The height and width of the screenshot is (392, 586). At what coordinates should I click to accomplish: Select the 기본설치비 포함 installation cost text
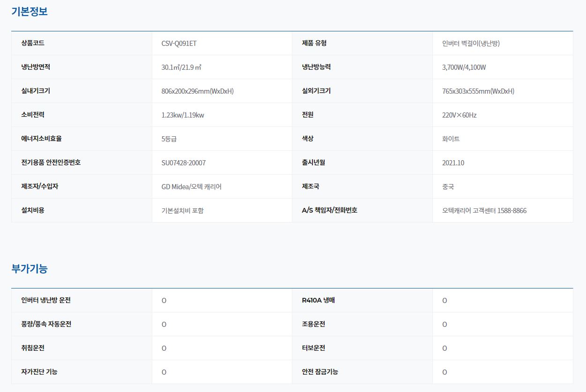pos(182,211)
